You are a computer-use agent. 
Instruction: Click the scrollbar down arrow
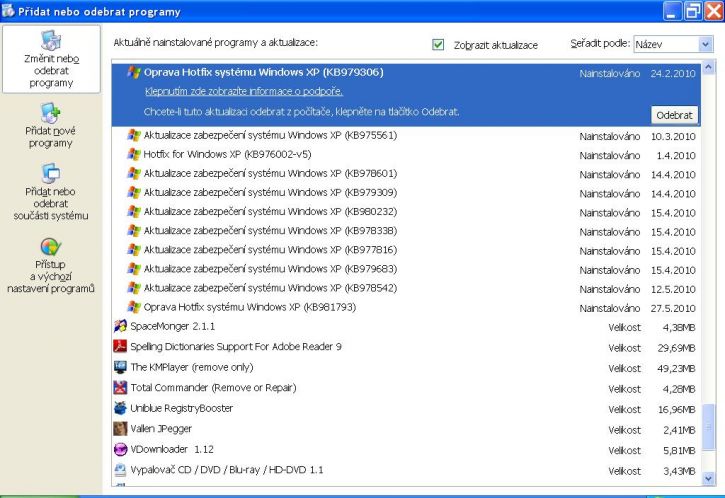tap(708, 479)
